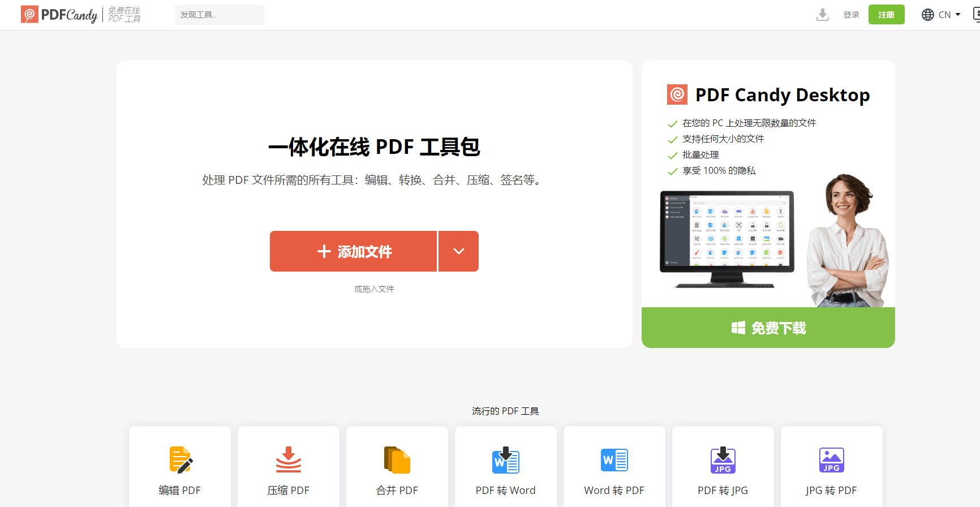Open the JPG 转 PDF tool icon
This screenshot has height=507, width=980.
pos(832,460)
